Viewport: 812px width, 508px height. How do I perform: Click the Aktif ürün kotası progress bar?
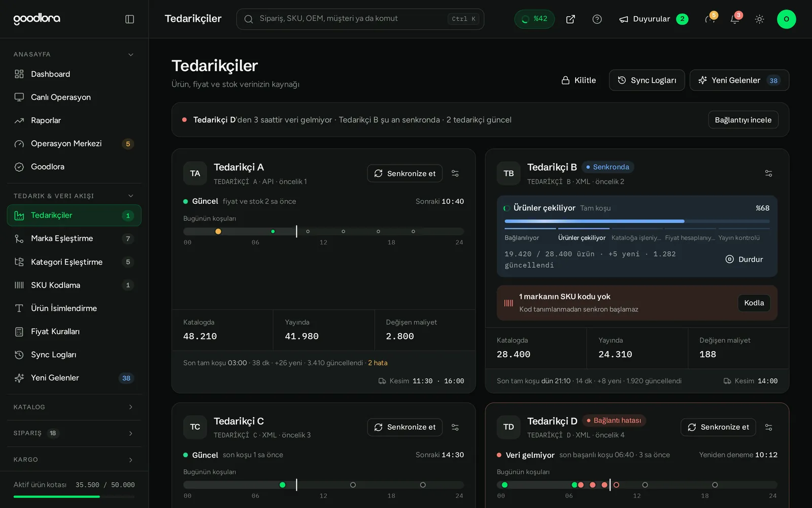pos(74,496)
